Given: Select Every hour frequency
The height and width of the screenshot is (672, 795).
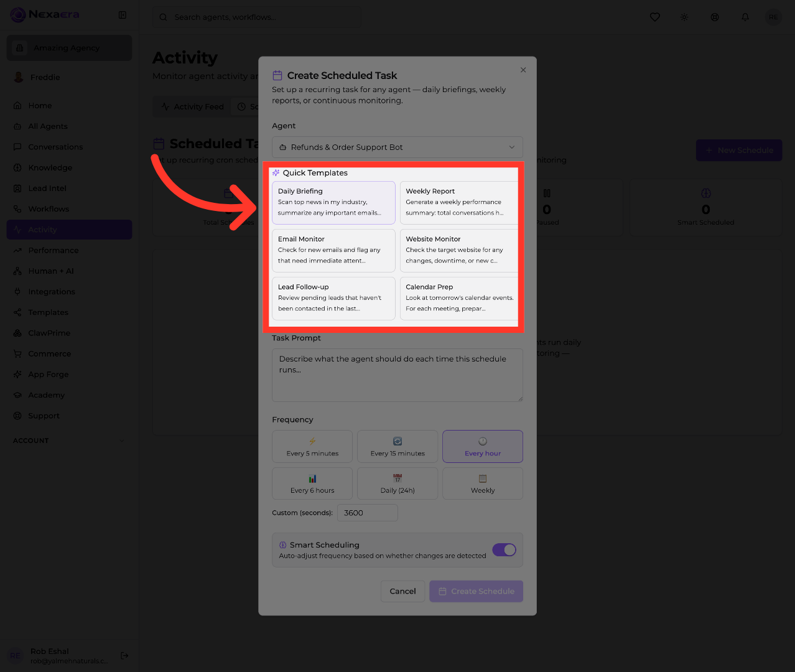Looking at the screenshot, I should coord(483,447).
